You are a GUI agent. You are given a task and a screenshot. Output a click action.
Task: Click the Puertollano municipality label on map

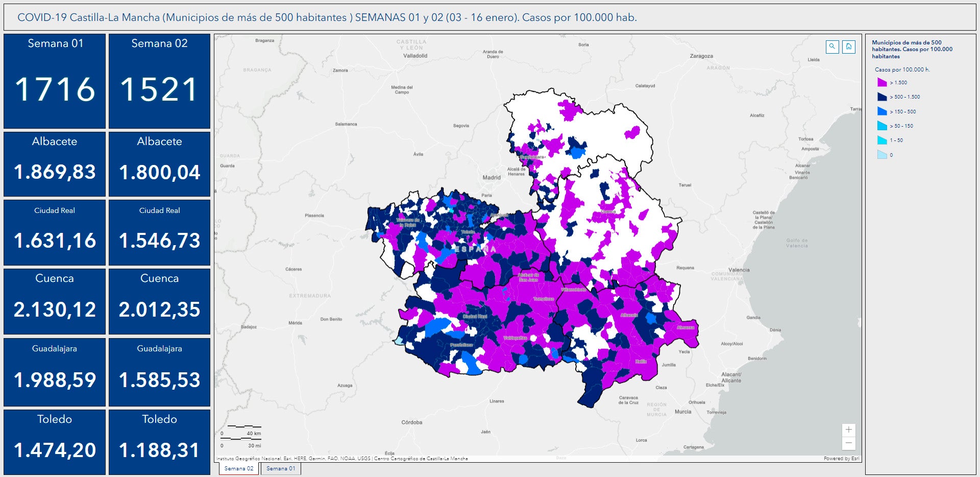pos(461,345)
